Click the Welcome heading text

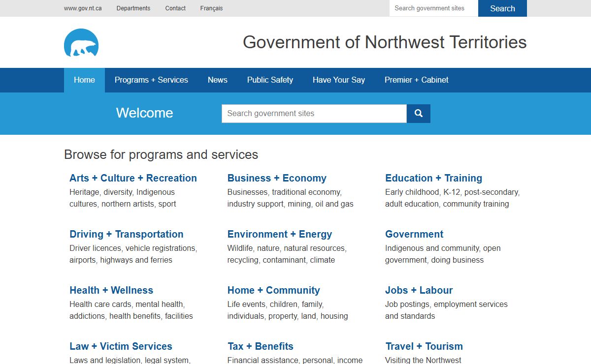click(144, 113)
